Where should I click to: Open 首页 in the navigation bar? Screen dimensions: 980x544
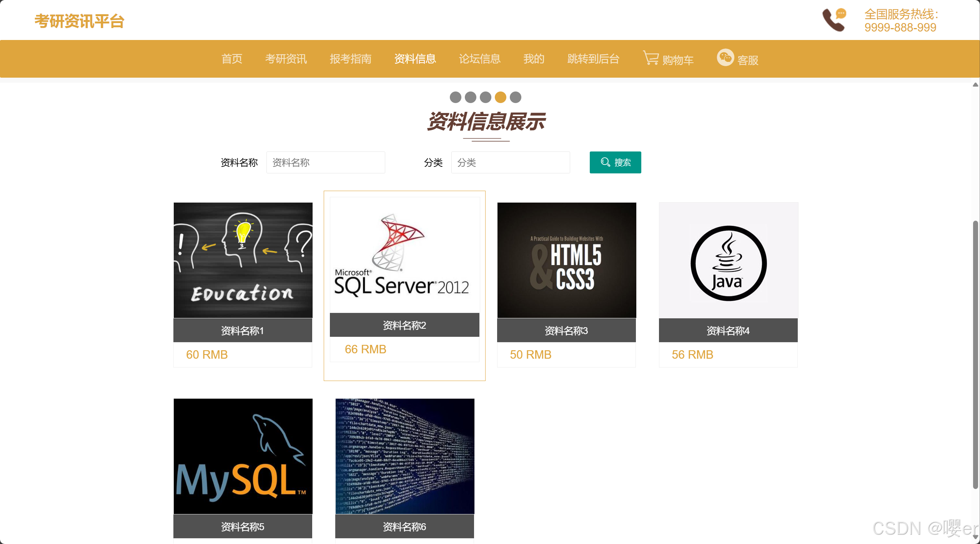pos(232,59)
